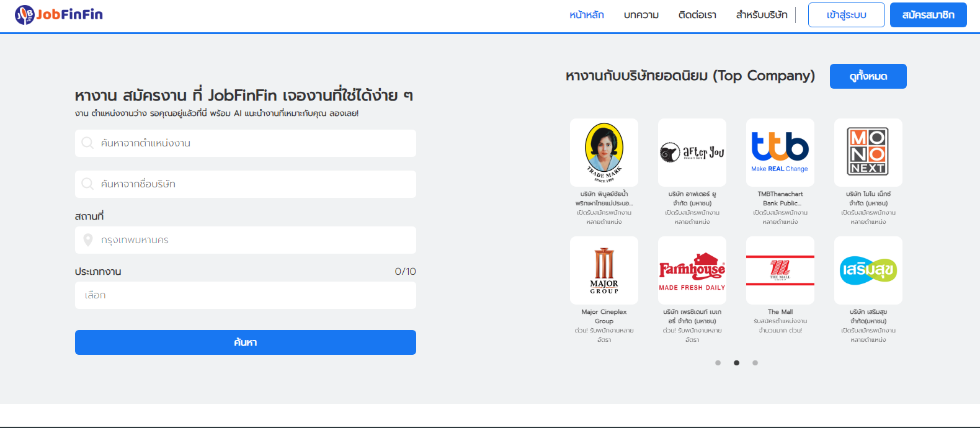
Task: Go to first carousel page dot
Action: click(718, 363)
